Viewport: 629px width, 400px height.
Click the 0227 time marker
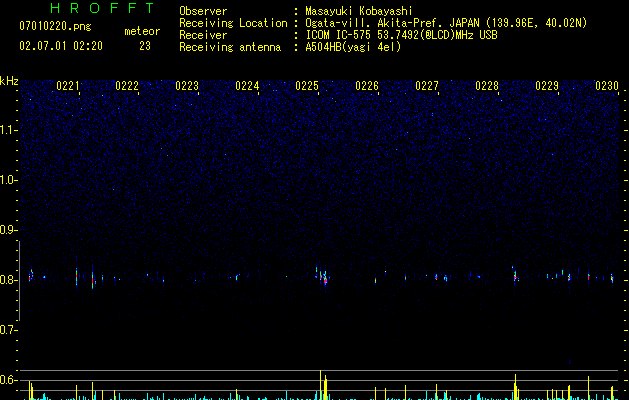pyautogui.click(x=427, y=86)
